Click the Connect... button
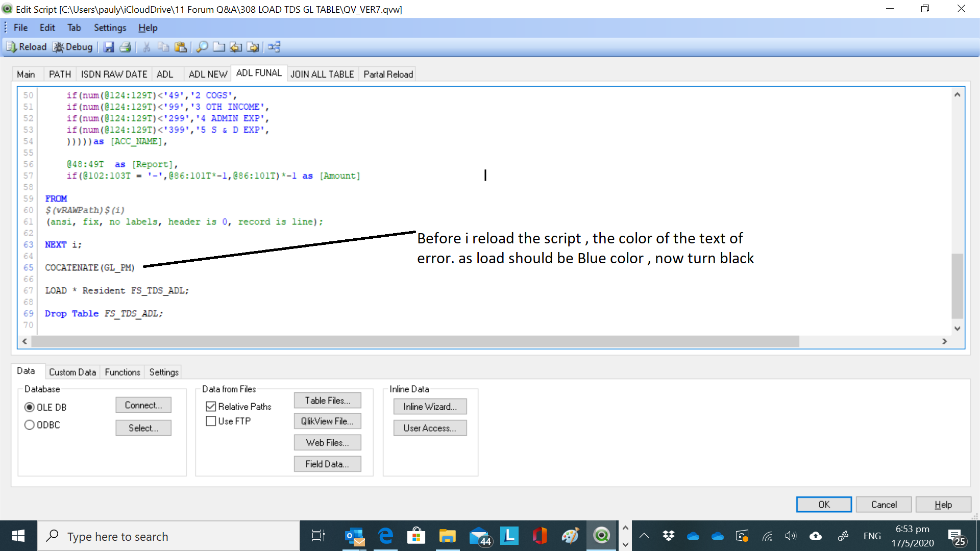This screenshot has height=551, width=980. point(143,405)
